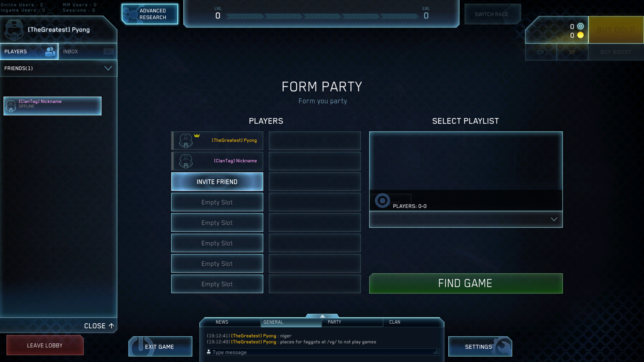Click ClanTag Nickname helmet in party list

pos(186,161)
